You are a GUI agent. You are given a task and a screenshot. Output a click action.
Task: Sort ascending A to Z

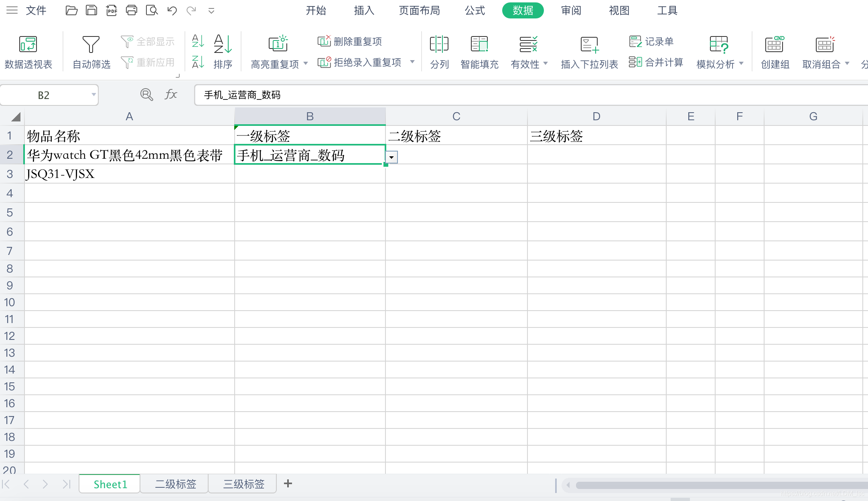[198, 41]
